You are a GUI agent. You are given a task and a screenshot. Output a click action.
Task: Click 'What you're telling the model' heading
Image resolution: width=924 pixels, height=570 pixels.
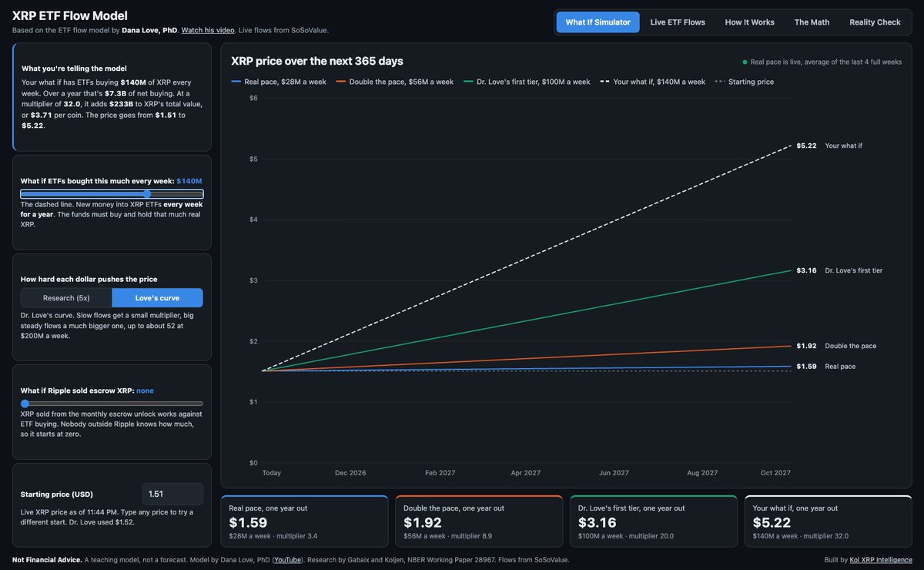tap(74, 69)
